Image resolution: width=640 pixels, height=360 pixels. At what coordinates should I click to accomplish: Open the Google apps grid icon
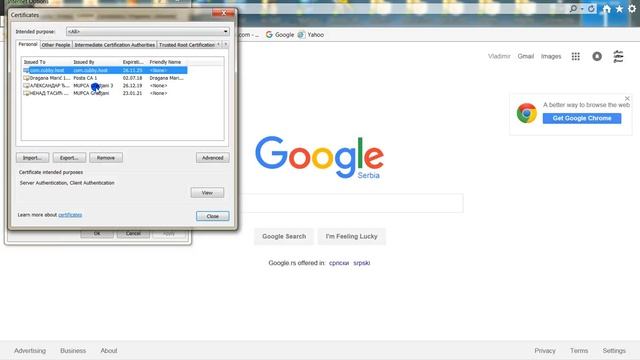coord(576,56)
